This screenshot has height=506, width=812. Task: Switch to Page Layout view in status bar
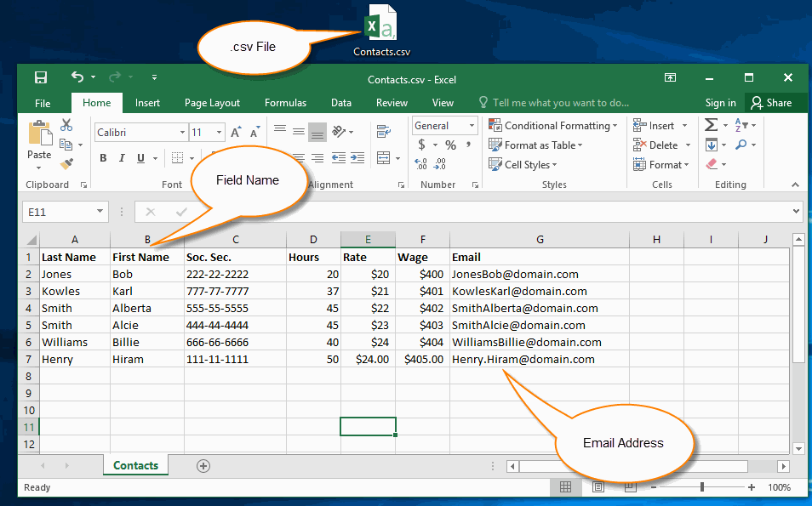598,486
